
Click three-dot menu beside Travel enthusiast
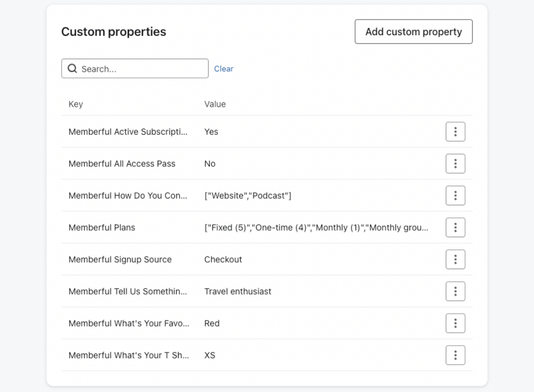455,291
